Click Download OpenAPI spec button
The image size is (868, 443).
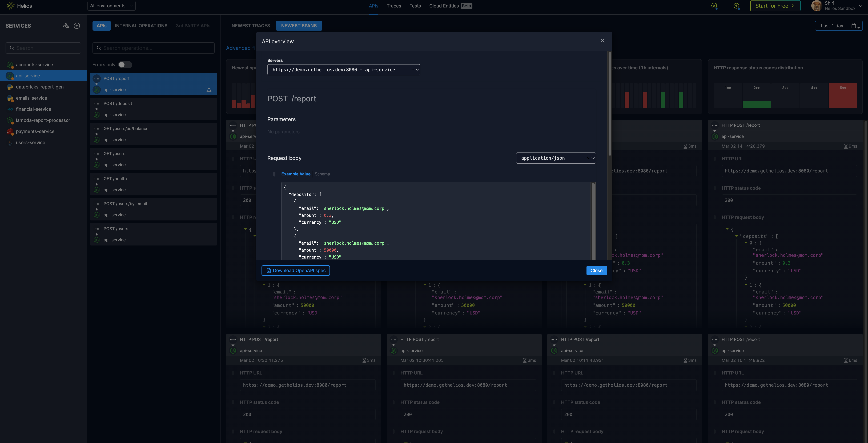(296, 271)
